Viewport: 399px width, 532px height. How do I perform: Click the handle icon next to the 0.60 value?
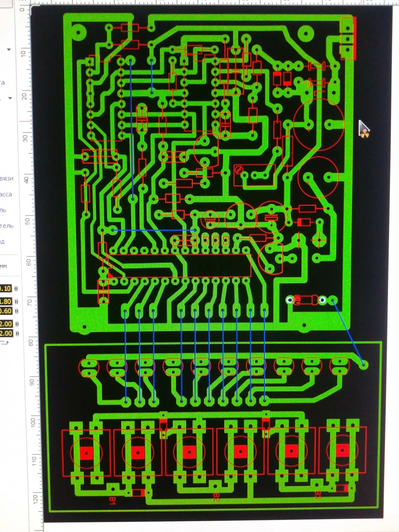16,311
